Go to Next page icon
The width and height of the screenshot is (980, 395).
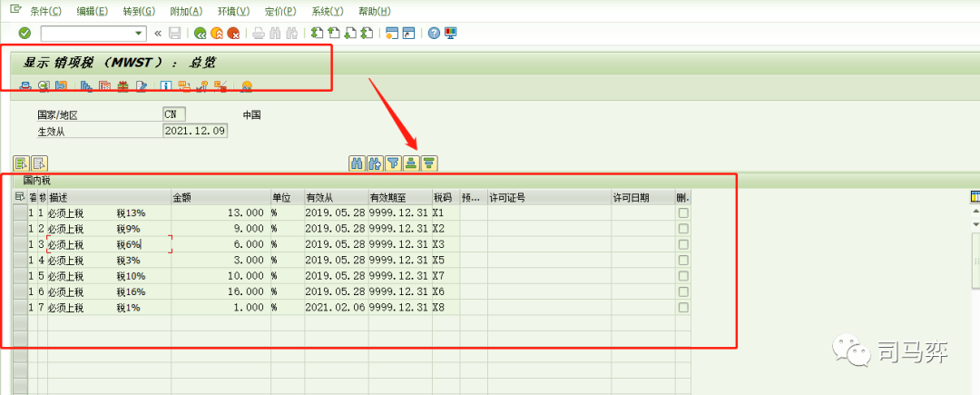click(350, 33)
